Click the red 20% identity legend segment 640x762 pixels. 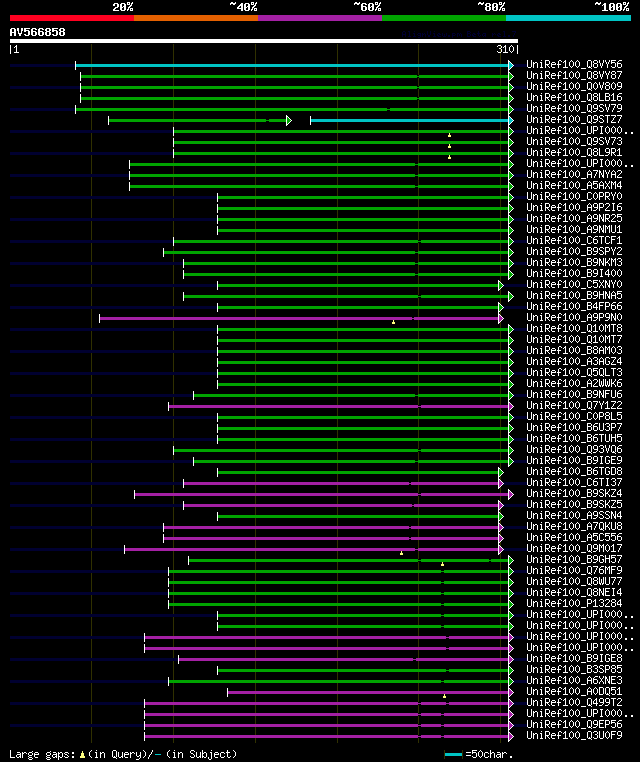[x=72, y=18]
